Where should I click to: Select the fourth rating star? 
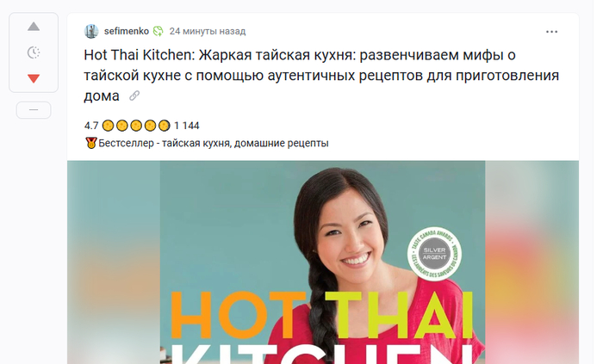(150, 126)
